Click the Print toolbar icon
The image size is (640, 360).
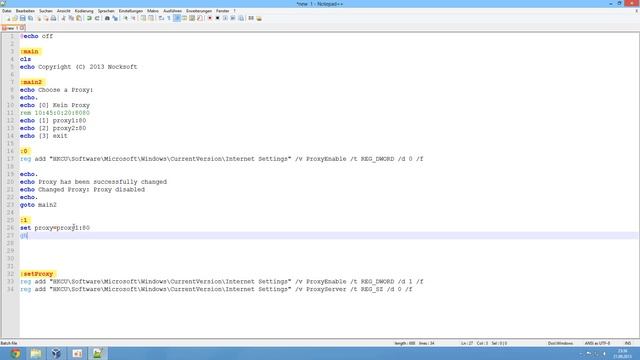click(53, 18)
